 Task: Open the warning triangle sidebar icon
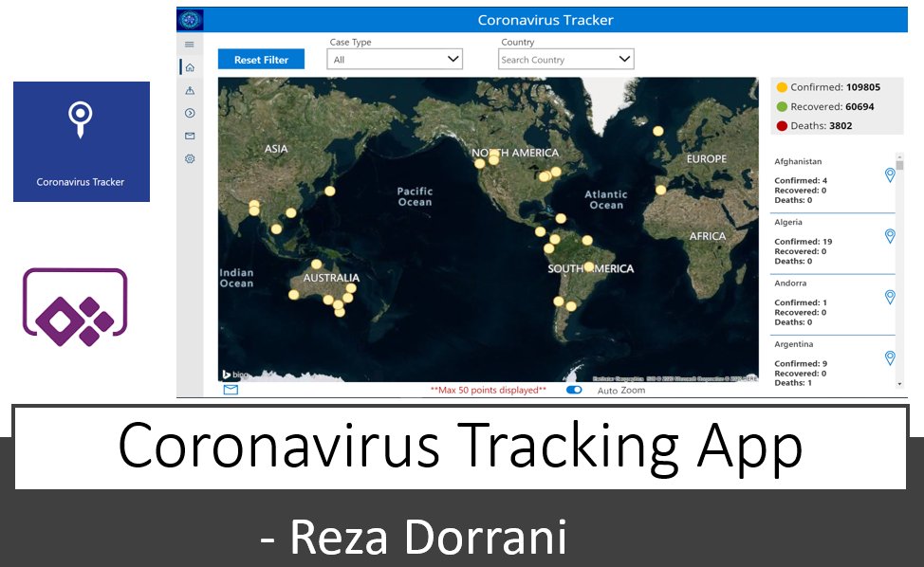point(190,90)
